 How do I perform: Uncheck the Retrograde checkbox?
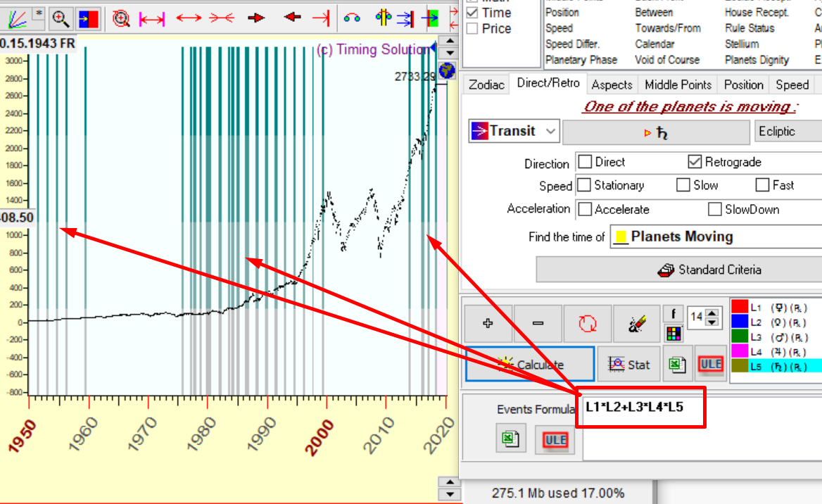[695, 162]
